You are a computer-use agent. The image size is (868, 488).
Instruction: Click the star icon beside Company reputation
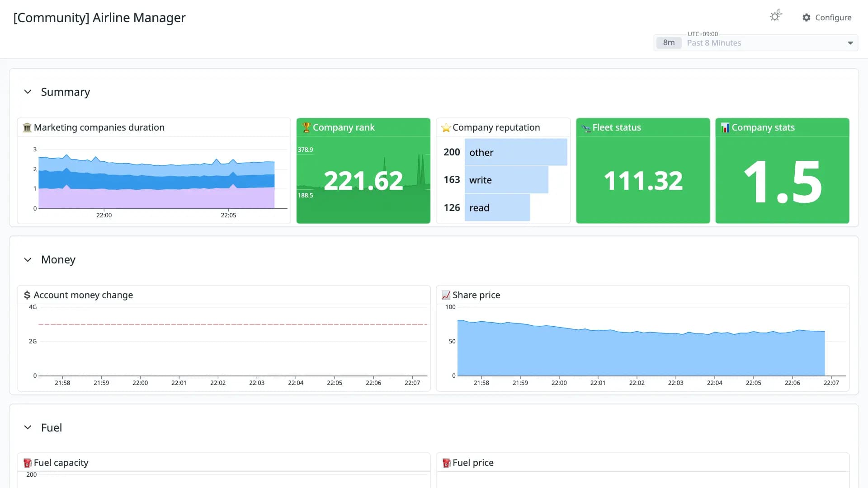click(x=446, y=127)
